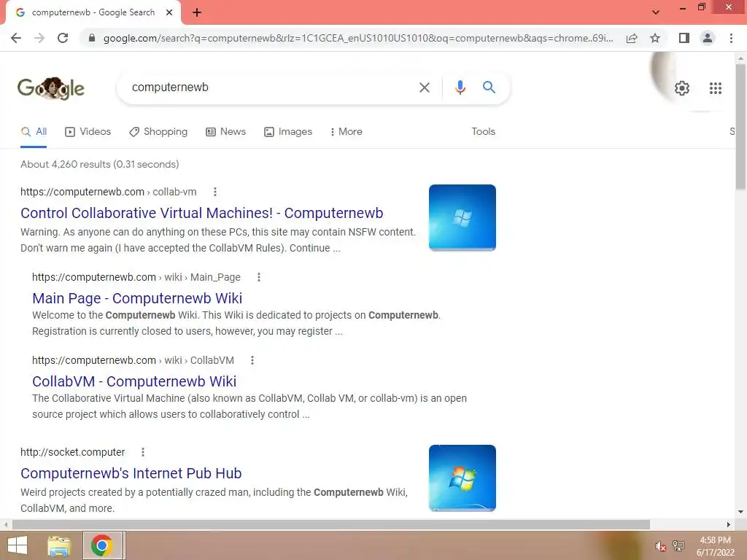Viewport: 747px width, 560px height.
Task: Switch to Videos results
Action: coord(88,132)
